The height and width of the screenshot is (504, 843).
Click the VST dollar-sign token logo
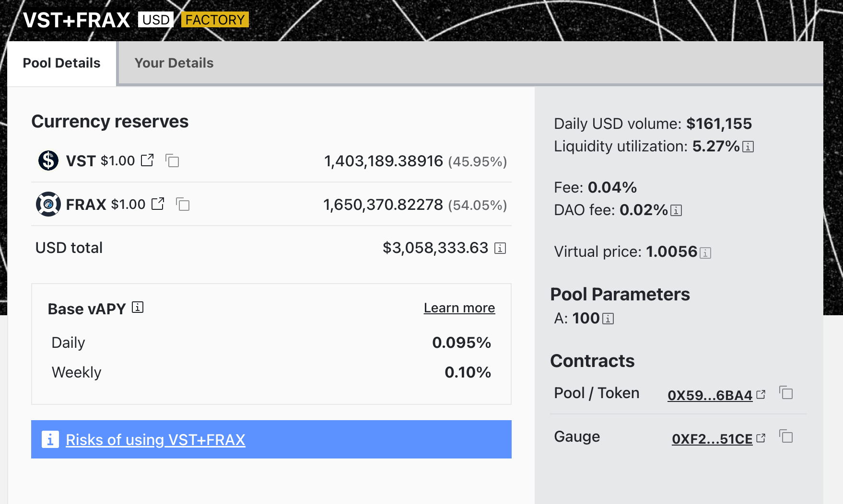pos(48,160)
